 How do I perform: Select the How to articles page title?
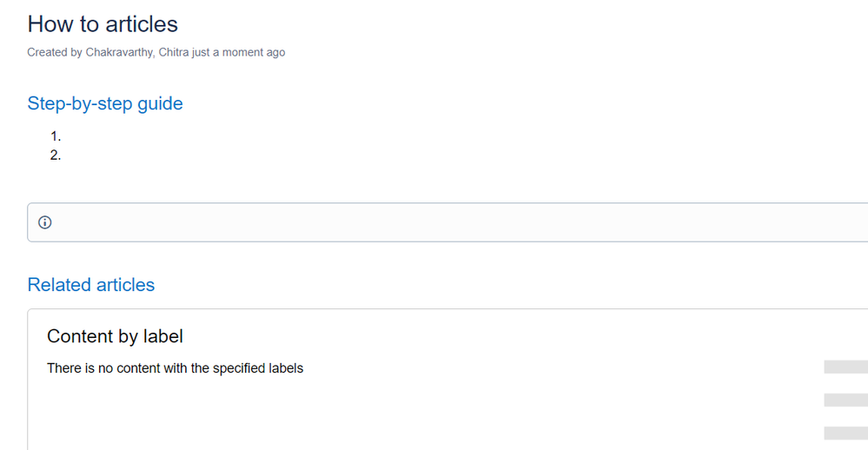[x=103, y=24]
